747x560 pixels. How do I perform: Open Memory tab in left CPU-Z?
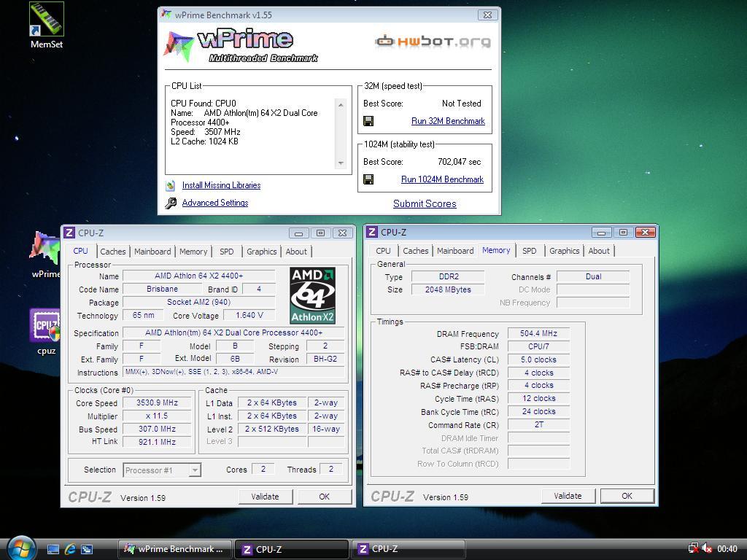193,252
